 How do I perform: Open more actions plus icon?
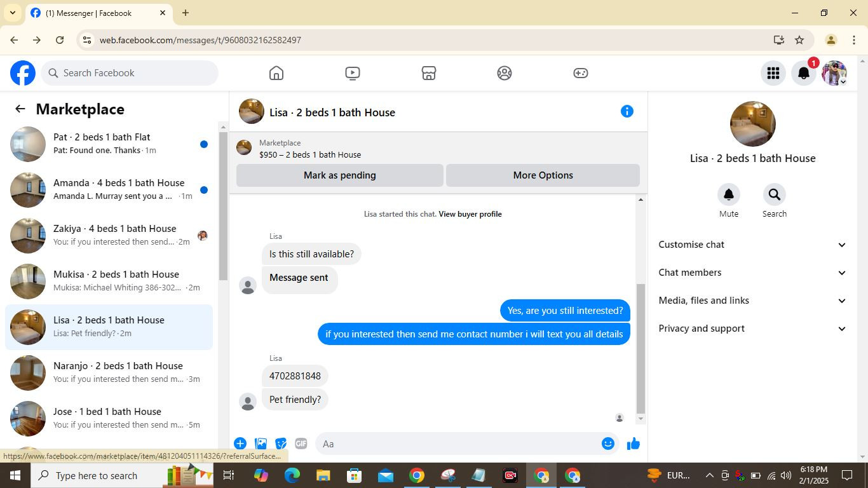pos(240,444)
